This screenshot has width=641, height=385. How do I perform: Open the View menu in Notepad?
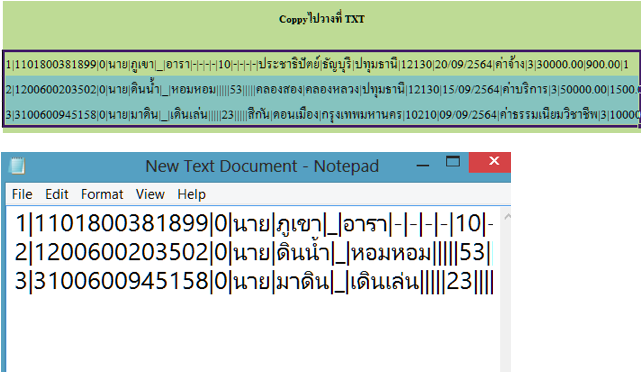[150, 194]
